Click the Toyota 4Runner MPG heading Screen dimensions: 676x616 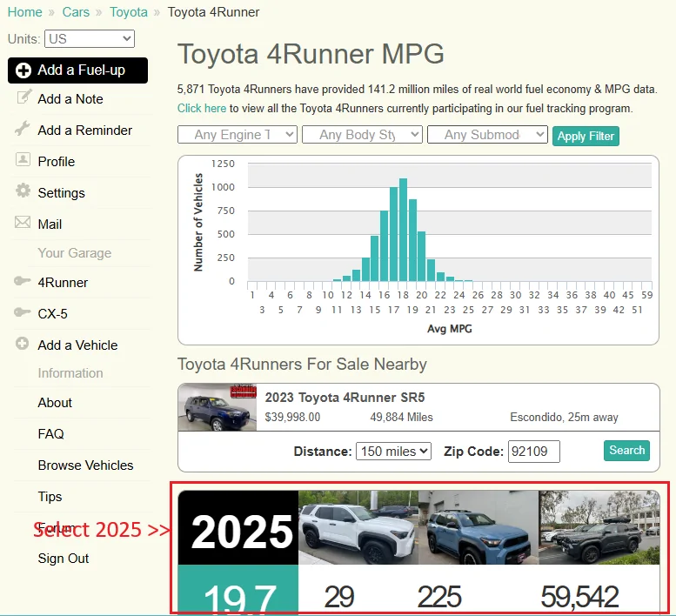311,54
